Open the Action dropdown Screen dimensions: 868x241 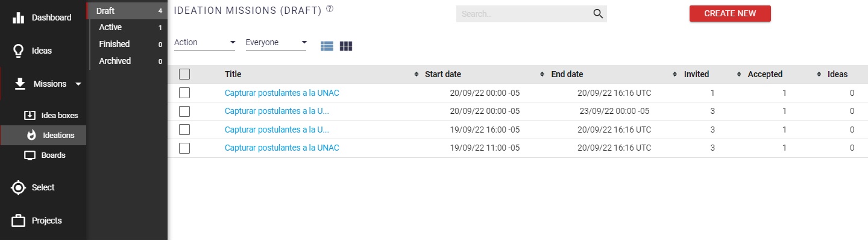point(204,43)
